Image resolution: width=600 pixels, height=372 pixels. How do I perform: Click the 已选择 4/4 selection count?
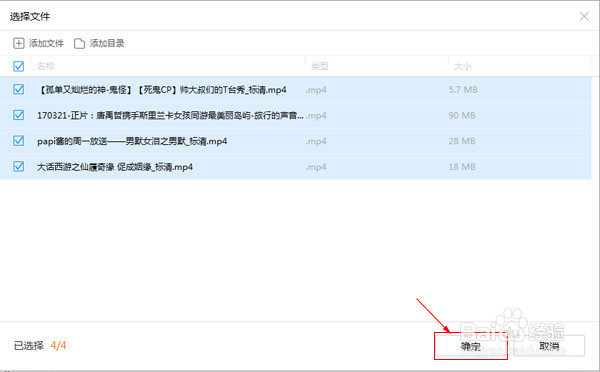tap(40, 346)
